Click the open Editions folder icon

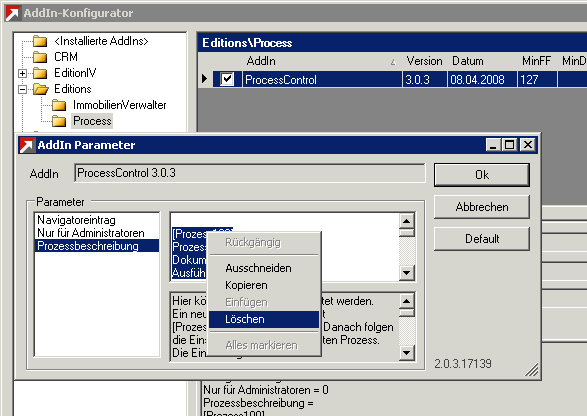(41, 89)
